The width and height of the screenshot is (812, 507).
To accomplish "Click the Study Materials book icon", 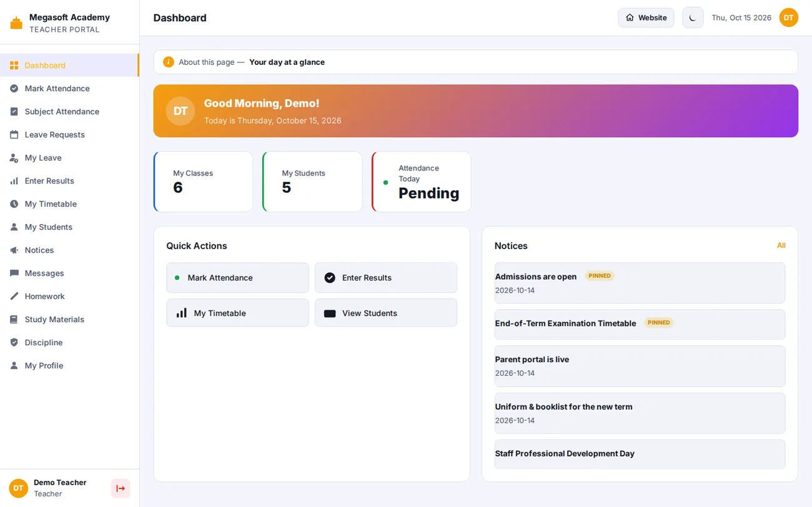I will pos(14,320).
